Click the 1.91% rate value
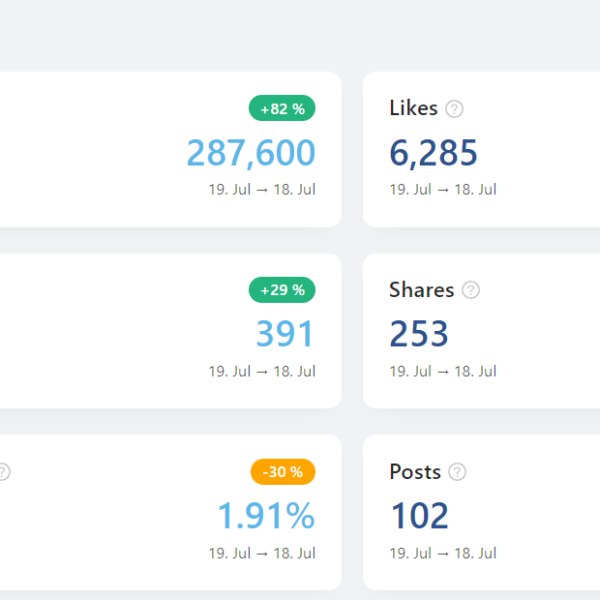Viewport: 600px width, 600px height. tap(266, 516)
